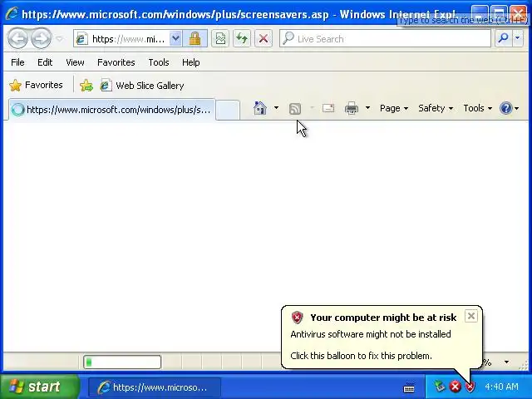Click the Back navigation arrow button
The image size is (532, 399).
click(x=17, y=38)
